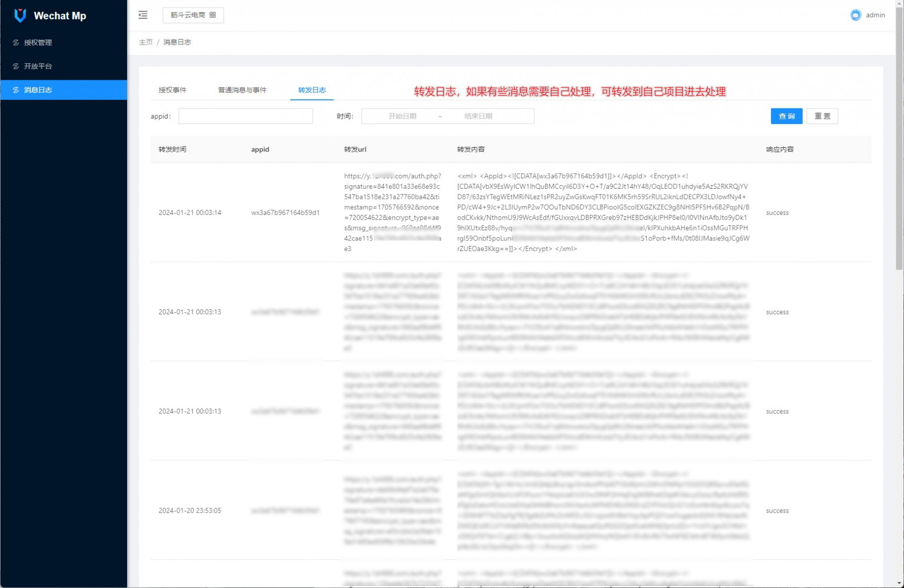Click the scrollbar down arrow
904x588 pixels.
tap(899, 583)
